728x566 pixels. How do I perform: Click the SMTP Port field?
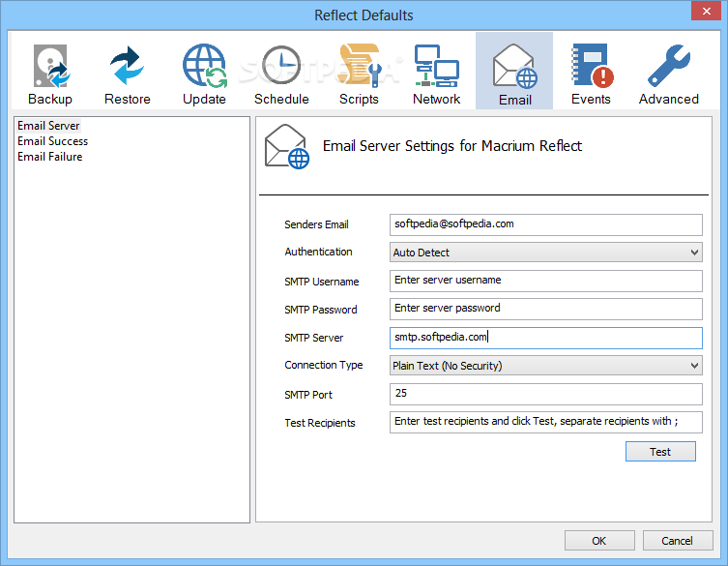[545, 394]
